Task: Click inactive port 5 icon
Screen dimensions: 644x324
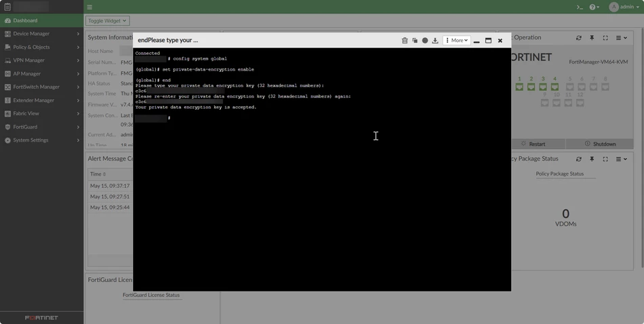Action: click(x=569, y=87)
